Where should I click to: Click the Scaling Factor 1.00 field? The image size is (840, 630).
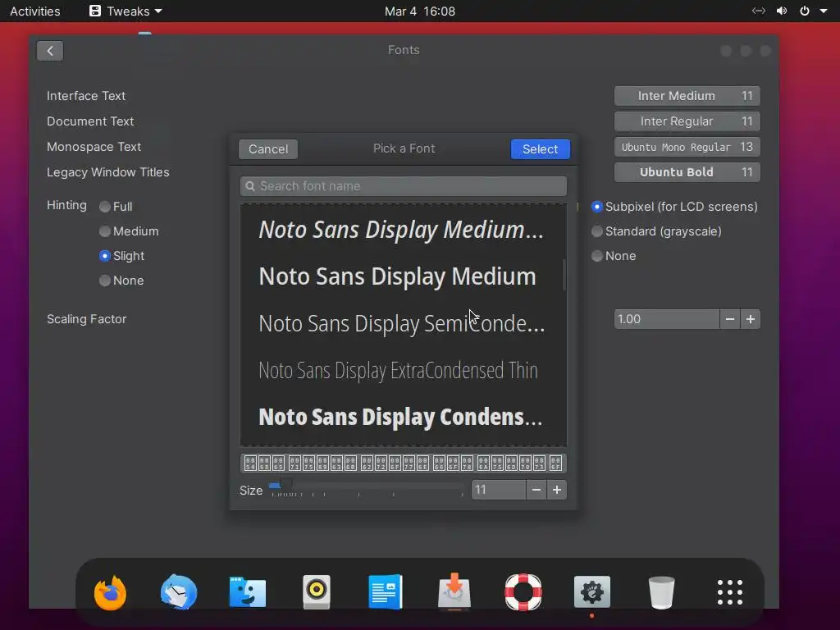pos(667,319)
